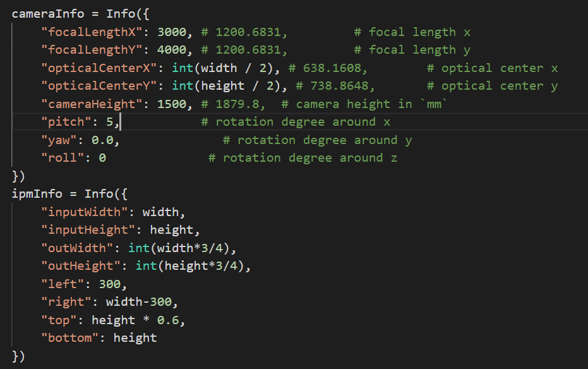Click the cameraInfo variable name
Image resolution: width=588 pixels, height=369 pixels.
pyautogui.click(x=48, y=14)
